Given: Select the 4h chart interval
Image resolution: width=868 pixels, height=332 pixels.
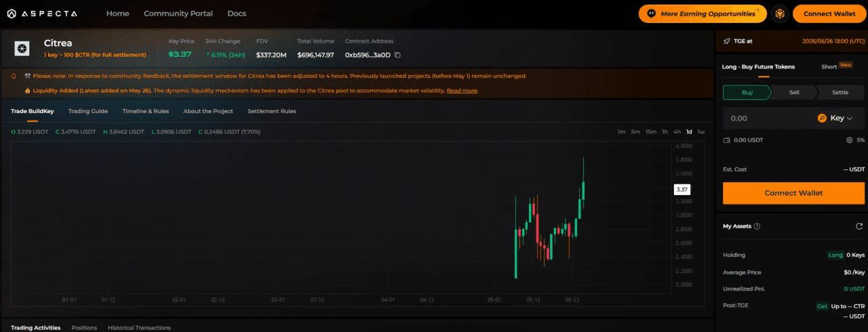Looking at the screenshot, I should (x=677, y=131).
